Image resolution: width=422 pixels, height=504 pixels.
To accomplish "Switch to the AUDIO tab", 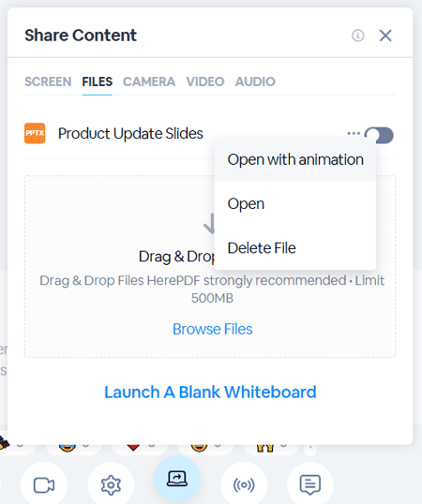I will (255, 82).
